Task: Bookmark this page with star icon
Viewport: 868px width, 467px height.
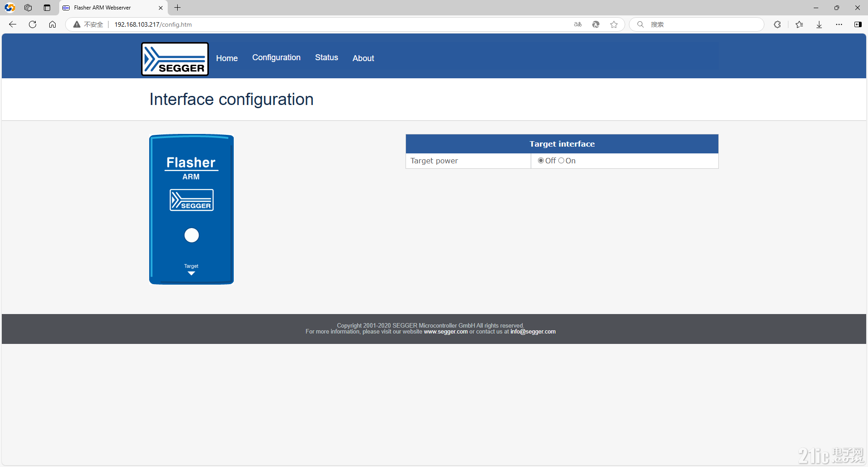Action: (x=614, y=24)
